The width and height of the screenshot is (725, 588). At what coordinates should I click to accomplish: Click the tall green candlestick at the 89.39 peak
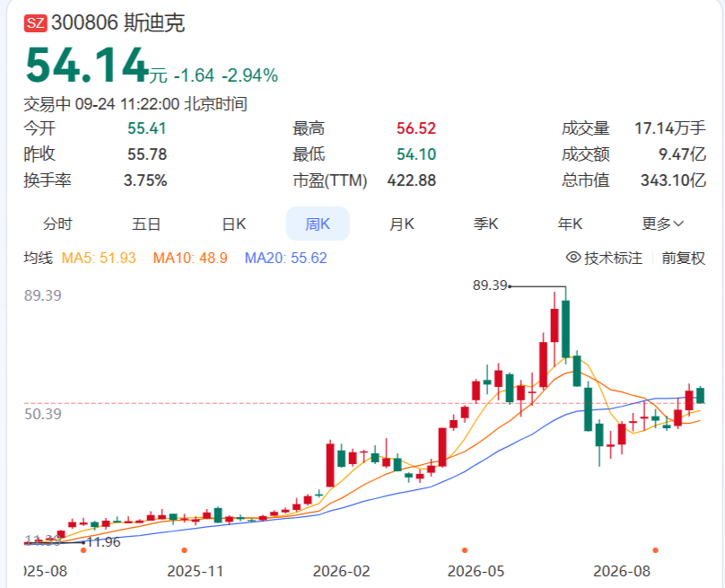[565, 329]
